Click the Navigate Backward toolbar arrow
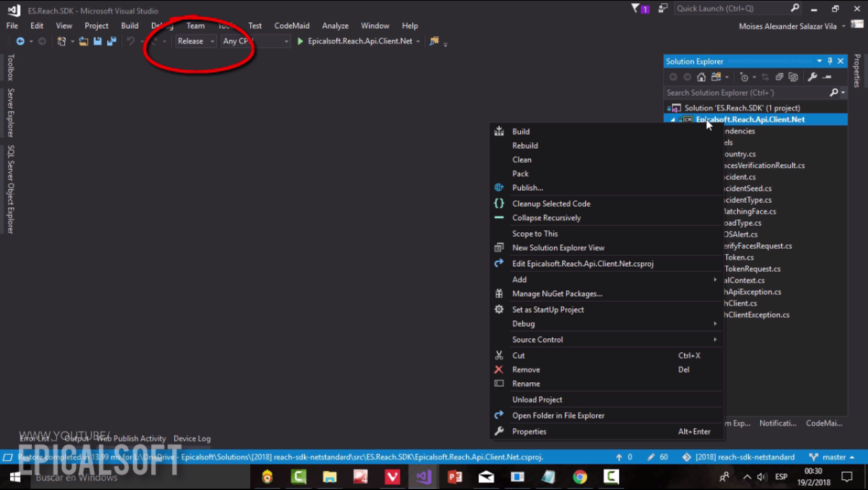 pos(20,41)
